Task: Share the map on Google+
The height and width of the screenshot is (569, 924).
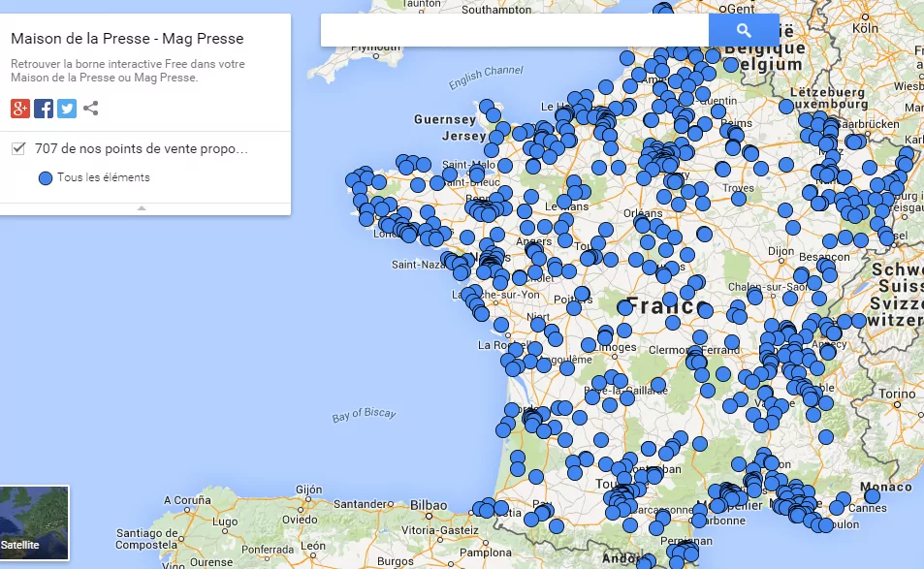Action: tap(20, 109)
